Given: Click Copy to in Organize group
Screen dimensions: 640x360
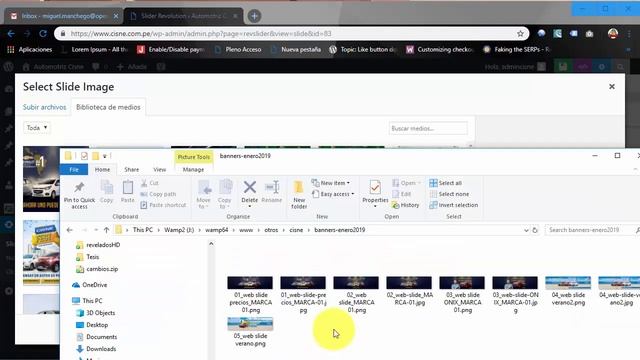Looking at the screenshot, I should (224, 194).
